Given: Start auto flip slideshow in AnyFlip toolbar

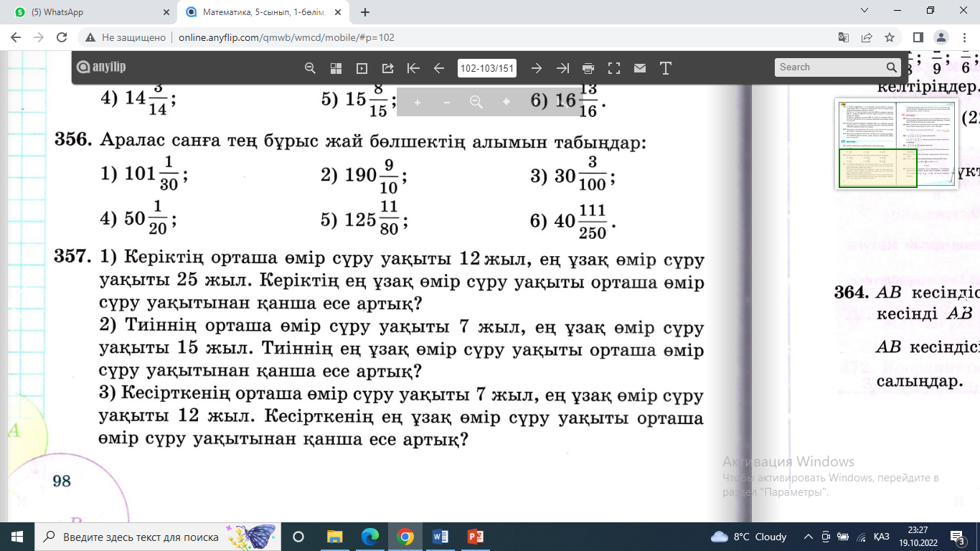Looking at the screenshot, I should click(362, 68).
